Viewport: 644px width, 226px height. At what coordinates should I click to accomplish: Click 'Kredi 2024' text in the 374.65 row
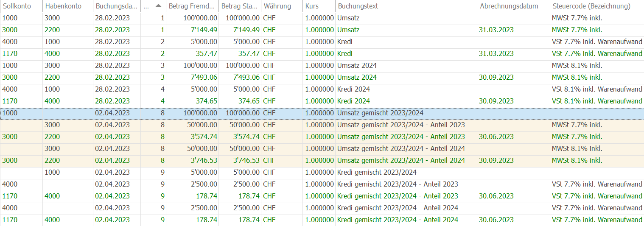[353, 101]
